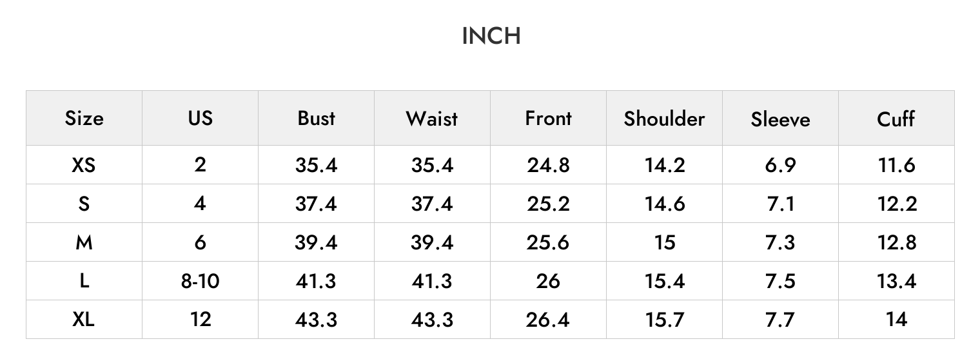
Task: Select the 39.4 bust value for M
Action: pyautogui.click(x=316, y=242)
